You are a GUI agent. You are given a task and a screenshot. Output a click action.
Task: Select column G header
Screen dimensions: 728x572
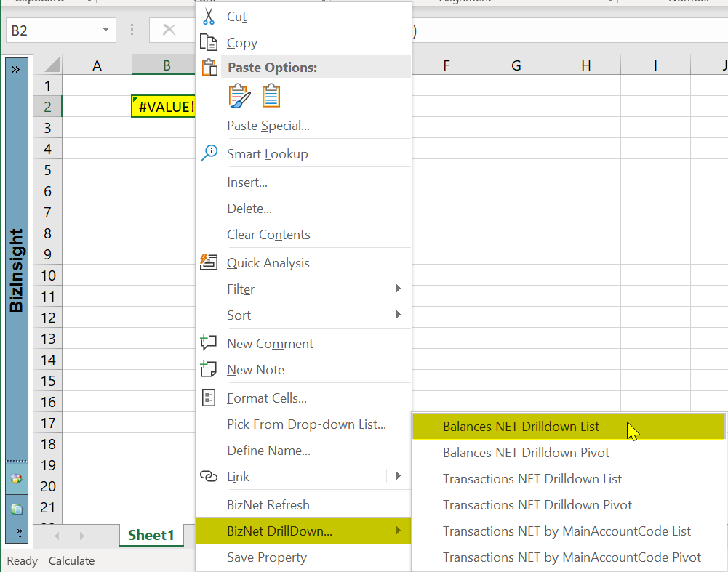coord(516,65)
